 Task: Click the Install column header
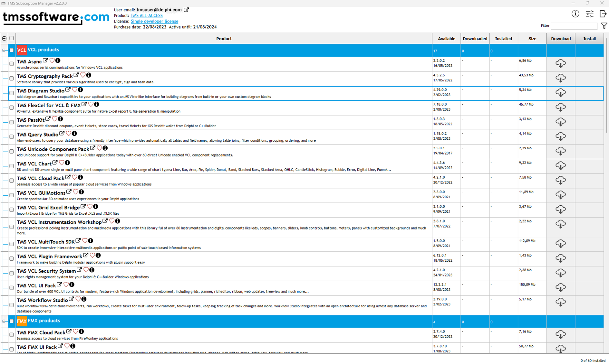(x=589, y=39)
